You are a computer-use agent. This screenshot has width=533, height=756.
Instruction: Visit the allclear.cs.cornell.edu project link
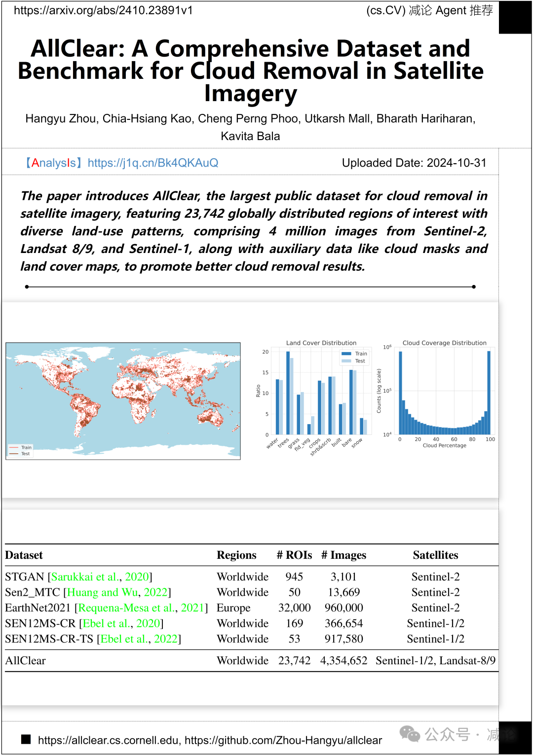tap(108, 740)
